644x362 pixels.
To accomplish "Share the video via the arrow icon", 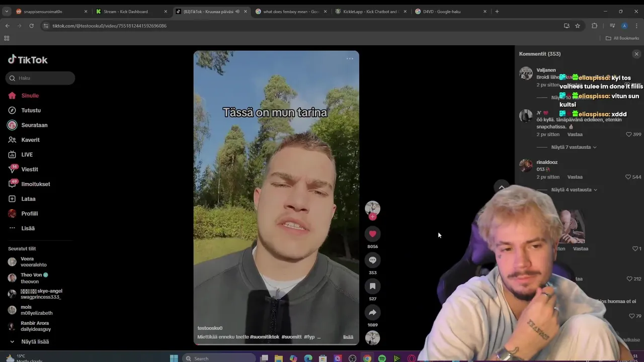I will [372, 312].
